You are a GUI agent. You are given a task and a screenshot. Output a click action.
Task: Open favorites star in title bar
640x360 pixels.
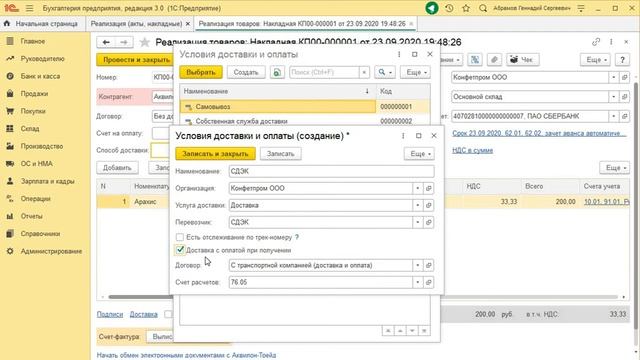tap(466, 8)
